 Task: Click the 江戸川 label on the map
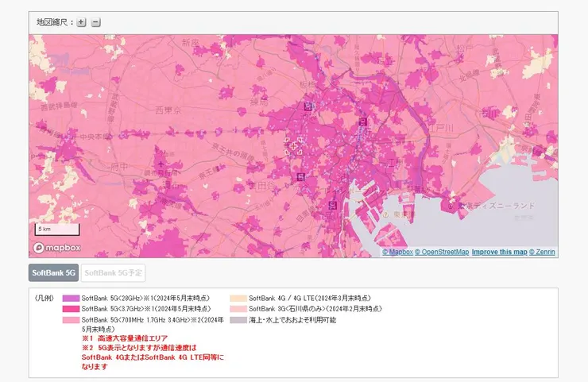point(440,129)
